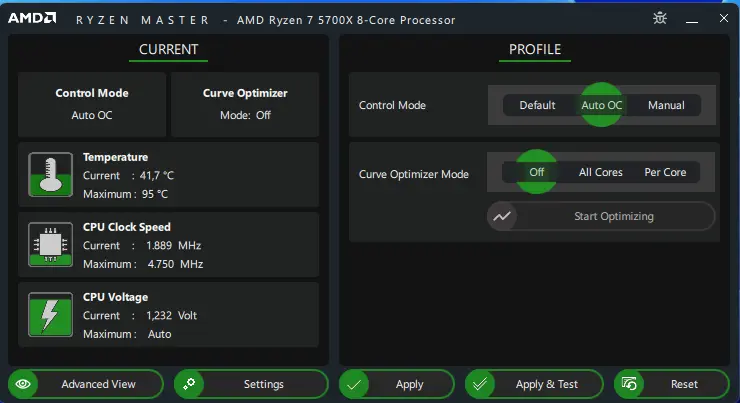Click the lightning bolt CPU voltage icon
Screen dimensions: 740x403
(x=50, y=314)
